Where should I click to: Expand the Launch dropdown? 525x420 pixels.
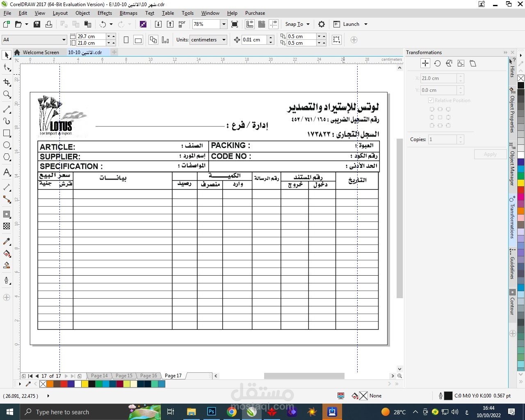click(366, 24)
